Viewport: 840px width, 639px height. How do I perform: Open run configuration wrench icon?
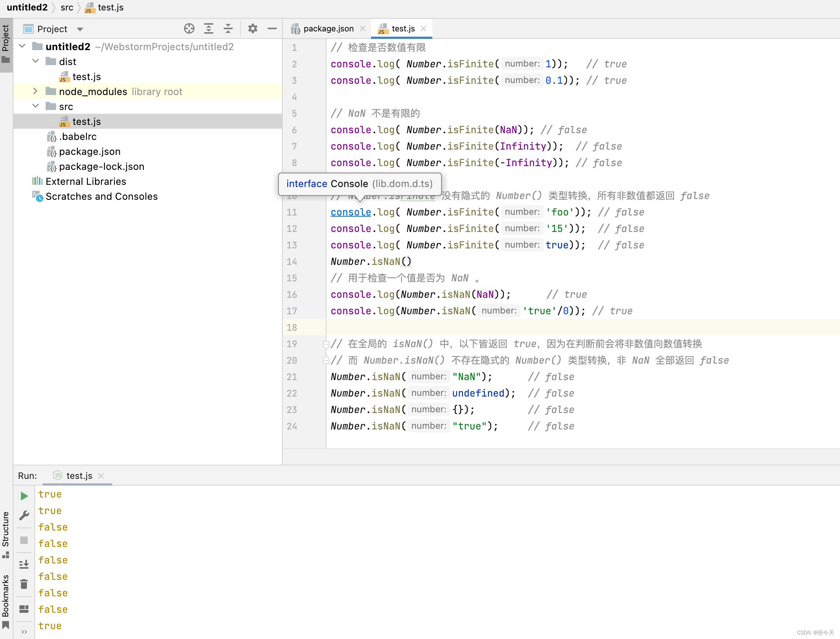[24, 516]
